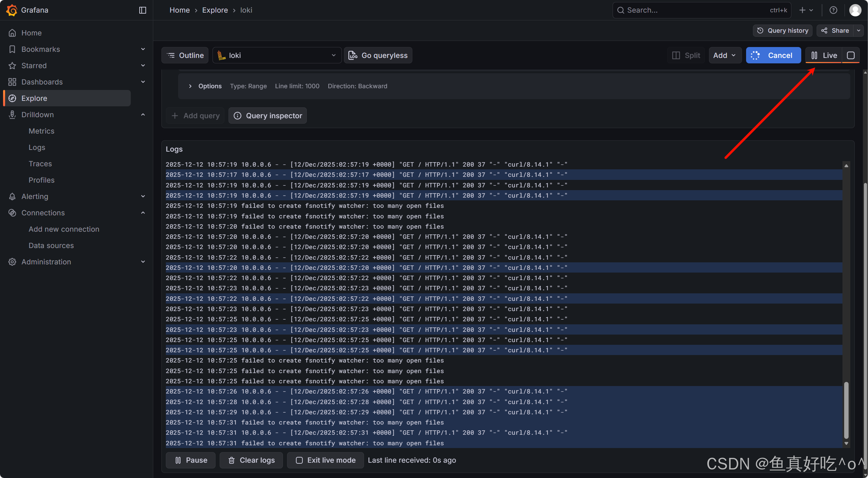Pause the live log stream
This screenshot has height=478, width=868.
tap(191, 460)
